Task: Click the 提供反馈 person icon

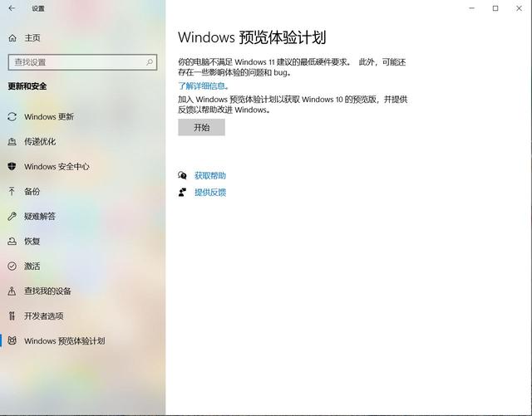Action: click(x=182, y=193)
